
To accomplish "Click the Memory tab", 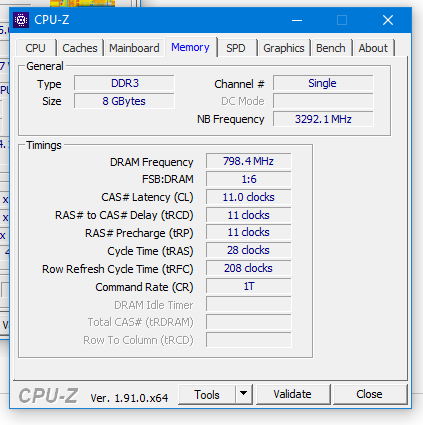I will coord(191,47).
